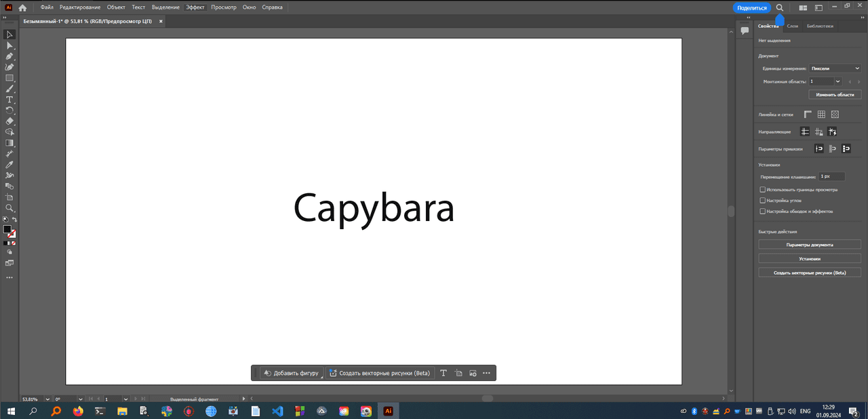Tick Настройка обводок и эффектов checkbox

[763, 212]
